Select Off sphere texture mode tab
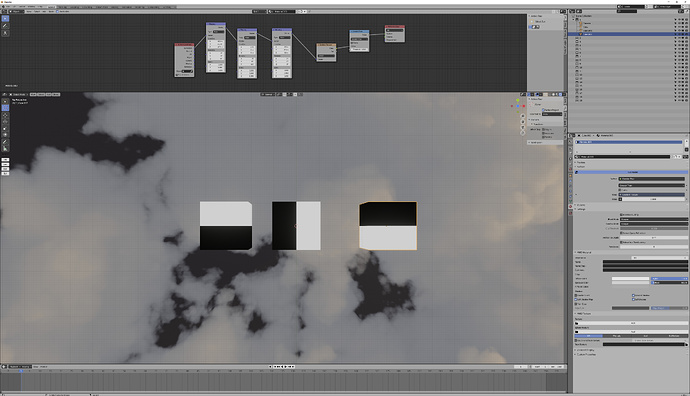Screen dimensions: 690x396 [589, 336]
